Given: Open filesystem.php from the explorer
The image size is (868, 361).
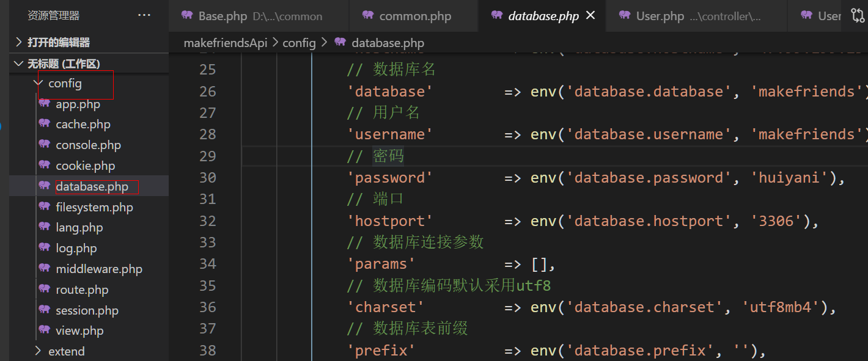Looking at the screenshot, I should (94, 207).
